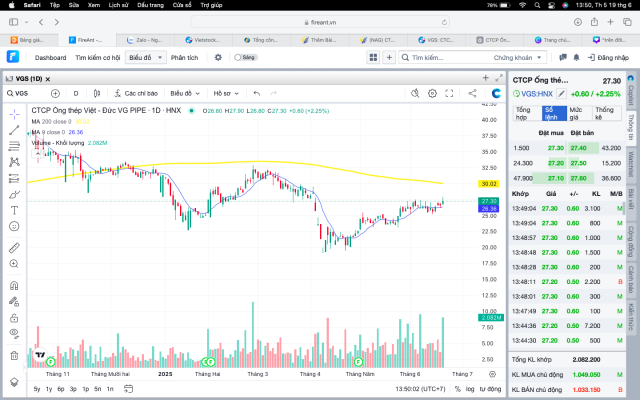Open the FireAnt settings gear

tap(218, 58)
